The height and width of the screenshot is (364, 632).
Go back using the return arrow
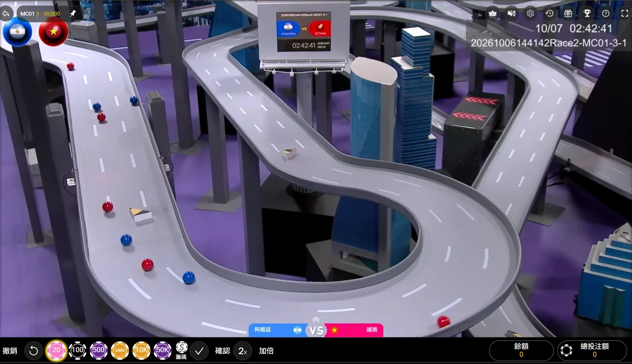pyautogui.click(x=6, y=13)
